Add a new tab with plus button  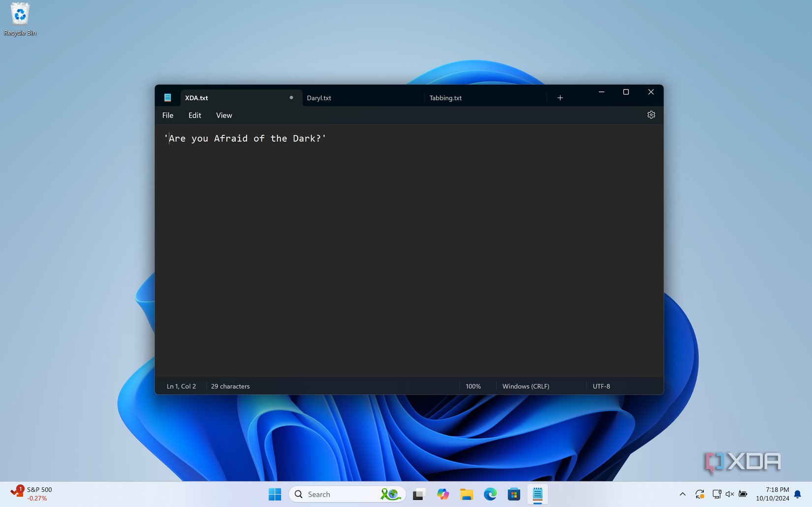tap(560, 98)
